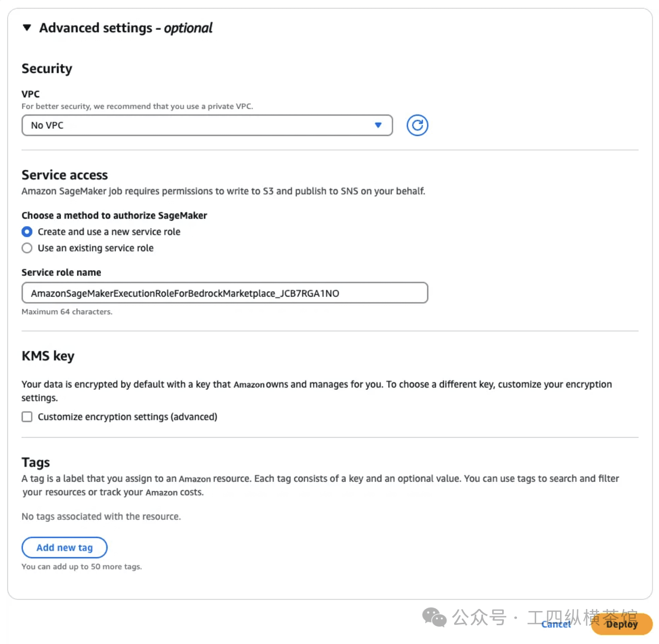
Task: Click the "Customize encryption settings (advanced)" label text
Action: [x=127, y=417]
